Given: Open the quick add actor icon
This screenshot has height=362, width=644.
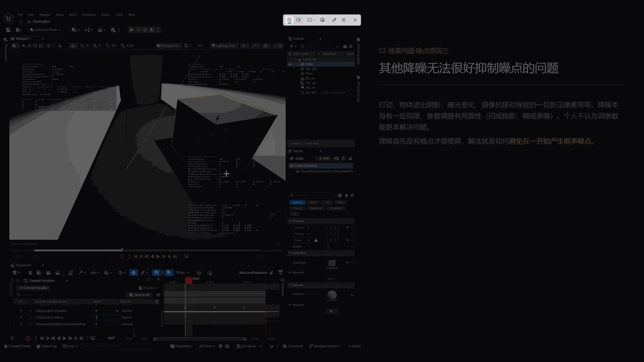Looking at the screenshot, I should click(75, 30).
